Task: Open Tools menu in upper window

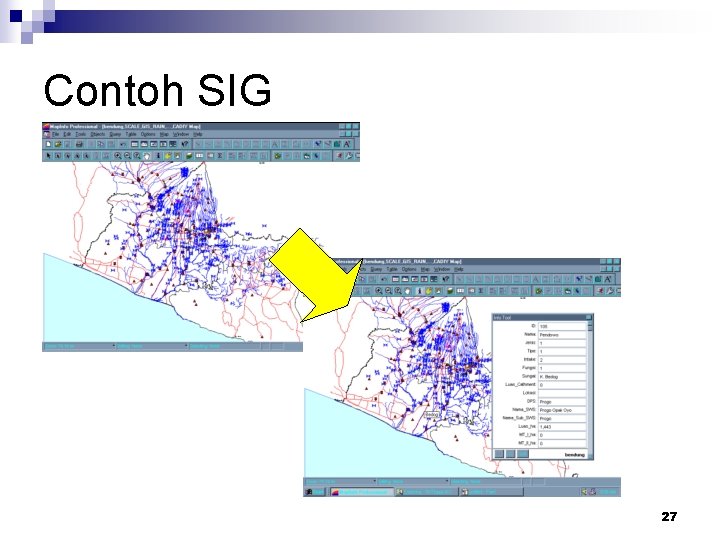Action: click(81, 135)
